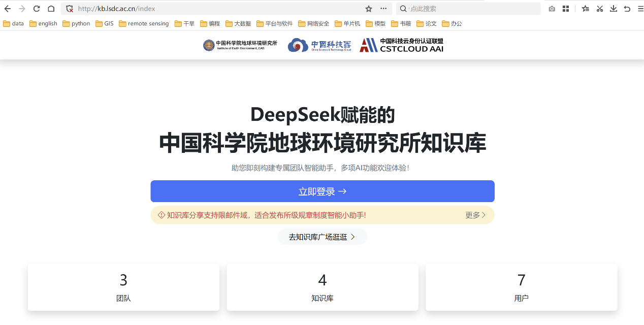Open the page actions three-dot menu
Viewport: 644px width, 325px height.
coord(383,9)
